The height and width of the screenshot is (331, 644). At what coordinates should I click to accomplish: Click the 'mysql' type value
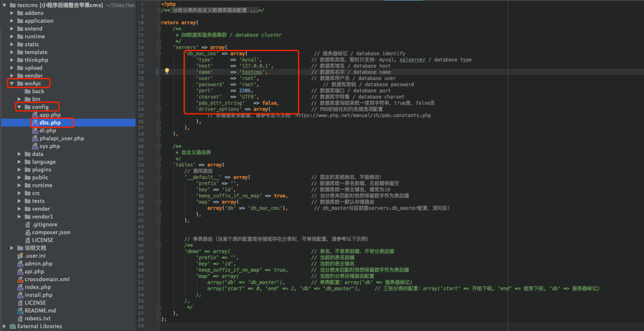(250, 60)
